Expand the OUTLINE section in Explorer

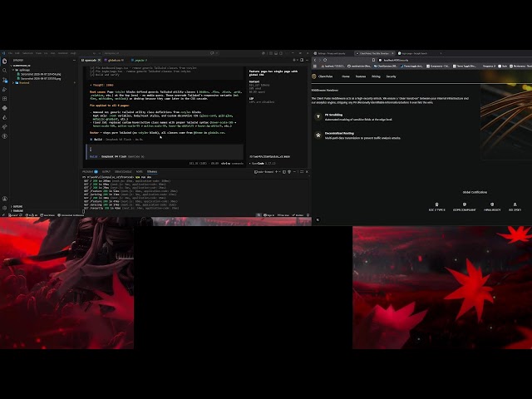[x=17, y=206]
